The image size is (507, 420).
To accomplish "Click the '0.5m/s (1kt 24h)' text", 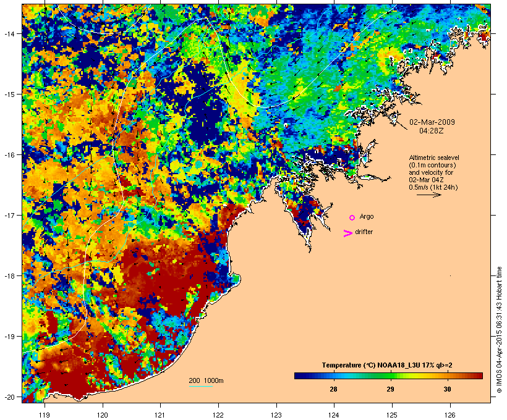I will [x=433, y=187].
